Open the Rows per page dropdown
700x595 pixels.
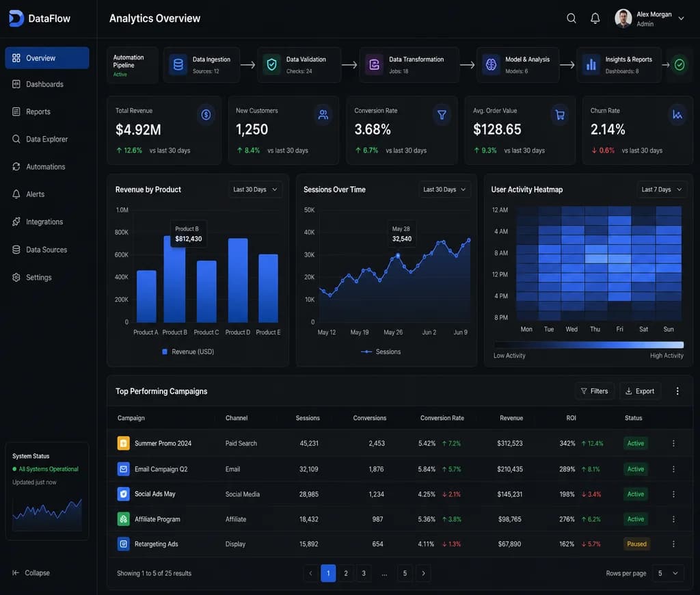tap(667, 573)
